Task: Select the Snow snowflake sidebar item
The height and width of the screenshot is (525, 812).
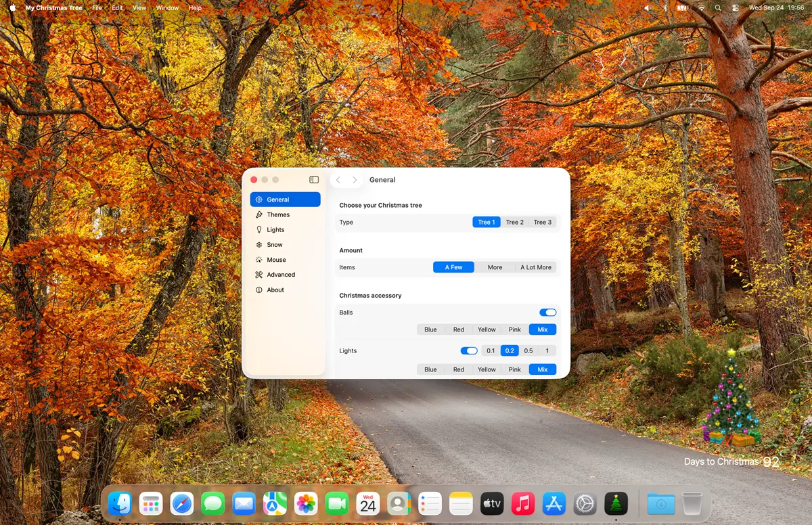Action: (274, 245)
